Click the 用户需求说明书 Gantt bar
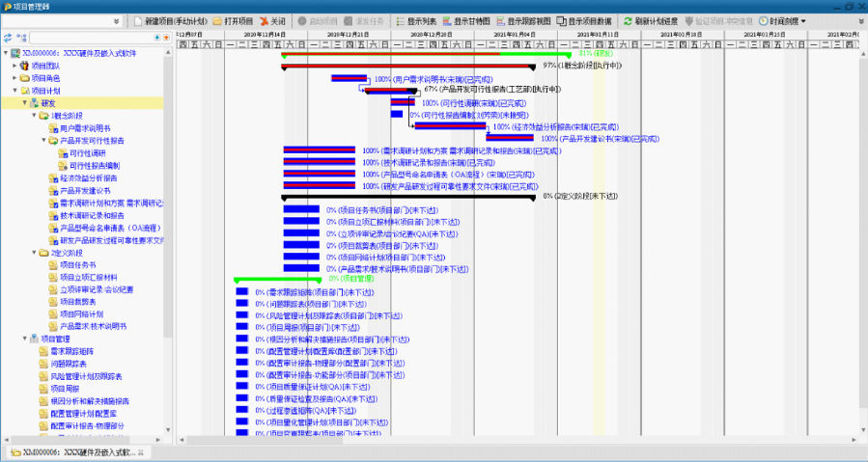The height and width of the screenshot is (462, 868). [x=349, y=78]
